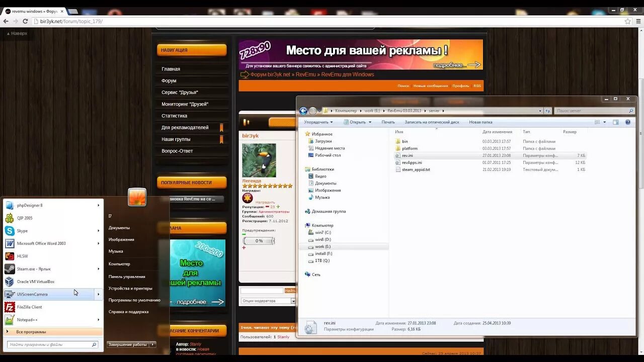Viewport: 644px width, 362px height.
Task: Open Статистика navigation link
Action: coord(174,116)
